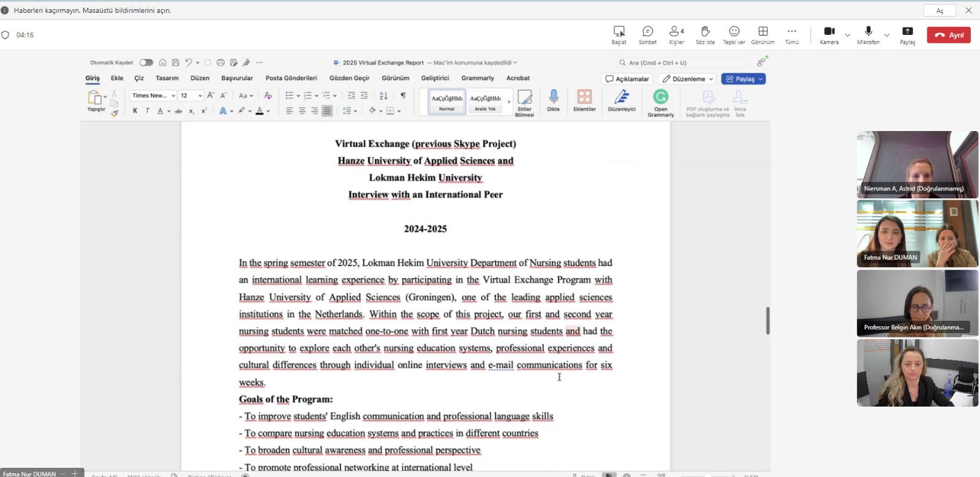This screenshot has width=980, height=477.
Task: Select the Normal style thumbnail
Action: point(447,102)
